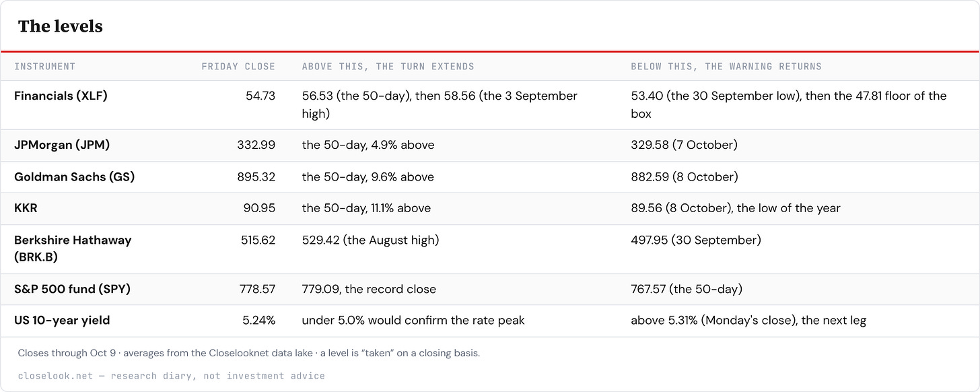The height and width of the screenshot is (392, 980).
Task: Click the value "515.62"
Action: [x=258, y=240]
